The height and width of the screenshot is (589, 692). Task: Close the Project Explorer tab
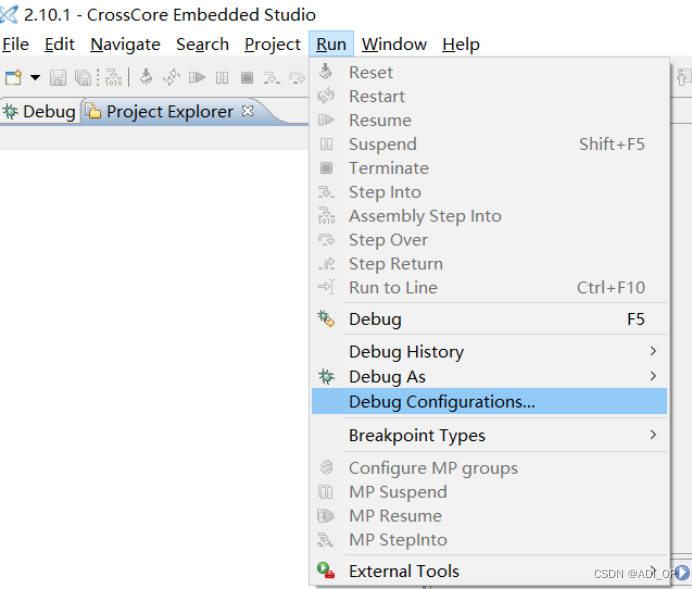click(248, 111)
